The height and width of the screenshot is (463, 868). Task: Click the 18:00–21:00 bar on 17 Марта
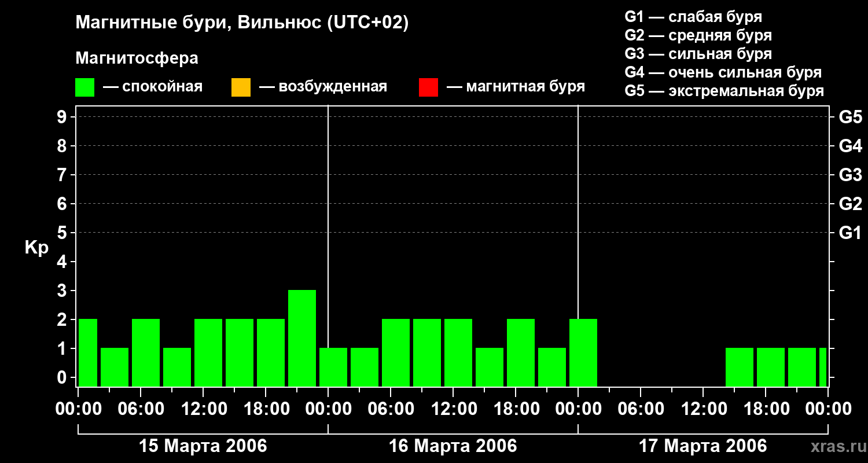(771, 367)
